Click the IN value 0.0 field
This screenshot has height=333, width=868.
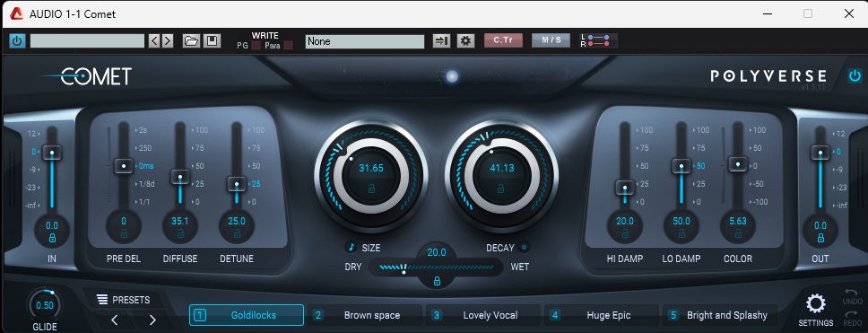pos(51,225)
